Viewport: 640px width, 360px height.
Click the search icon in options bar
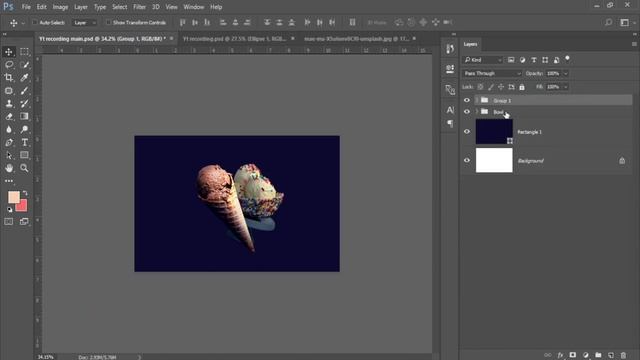(609, 22)
